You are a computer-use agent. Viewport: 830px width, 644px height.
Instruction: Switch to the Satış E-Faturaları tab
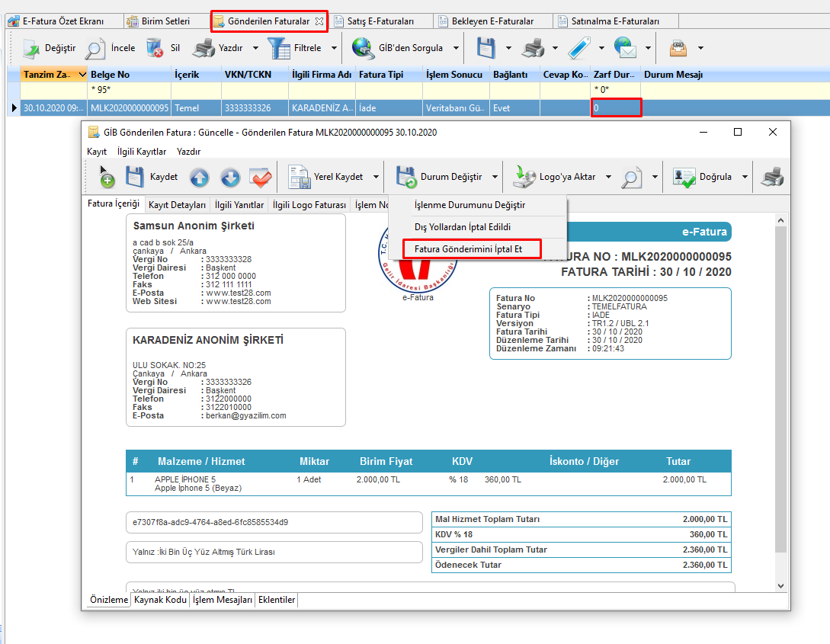point(380,21)
